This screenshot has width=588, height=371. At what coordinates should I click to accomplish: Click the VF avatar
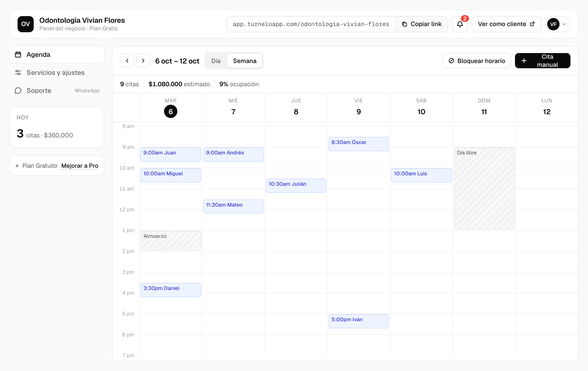coord(553,24)
